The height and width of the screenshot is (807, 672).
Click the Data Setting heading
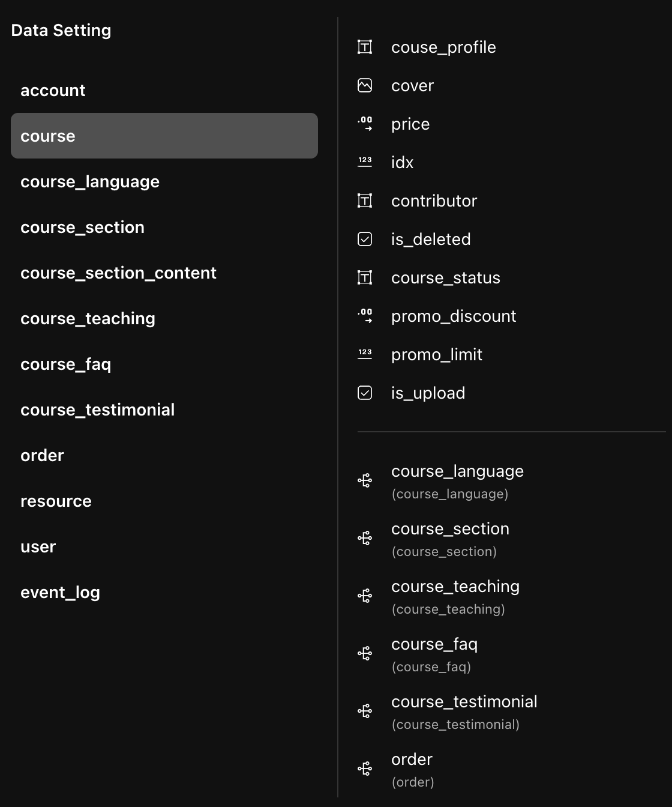(61, 31)
